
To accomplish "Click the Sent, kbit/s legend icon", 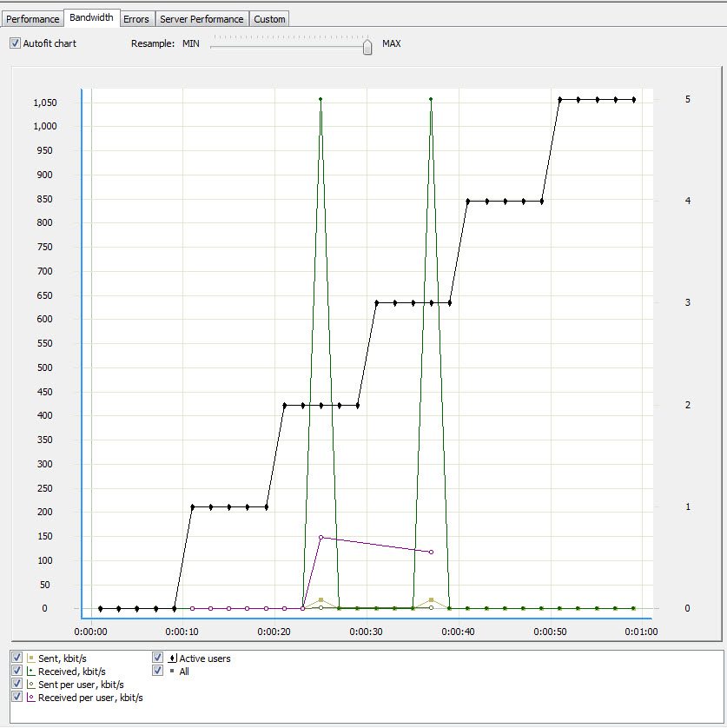I will 31,658.
